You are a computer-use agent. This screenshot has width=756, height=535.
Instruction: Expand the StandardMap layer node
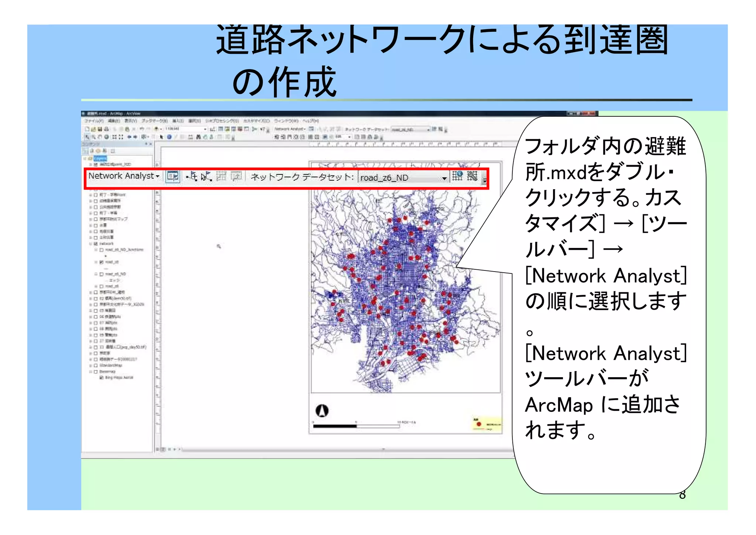[x=90, y=365]
